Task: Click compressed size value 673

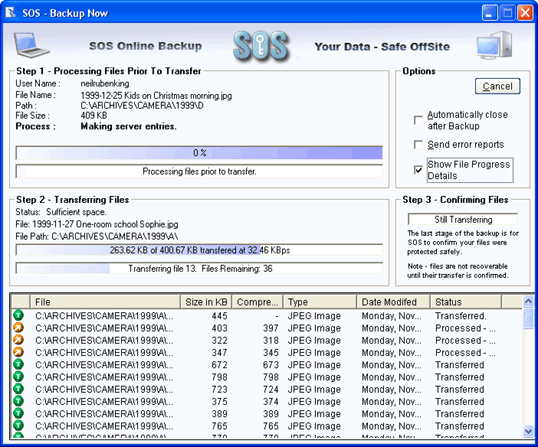Action: [270, 365]
